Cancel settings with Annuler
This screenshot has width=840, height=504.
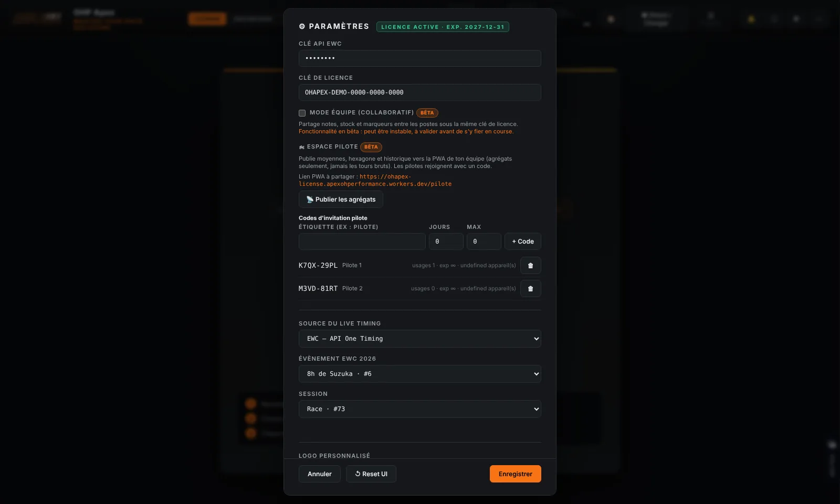320,474
